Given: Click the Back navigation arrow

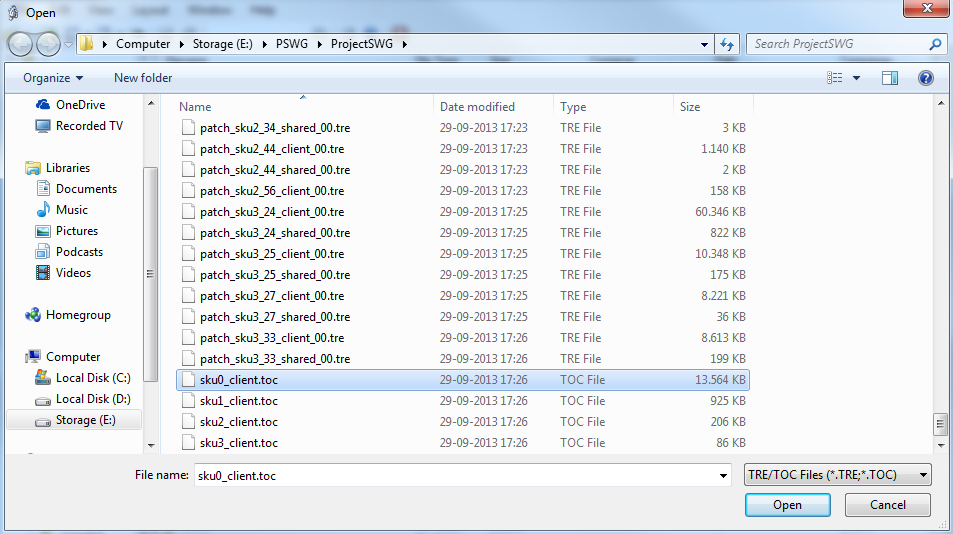Looking at the screenshot, I should (x=20, y=44).
